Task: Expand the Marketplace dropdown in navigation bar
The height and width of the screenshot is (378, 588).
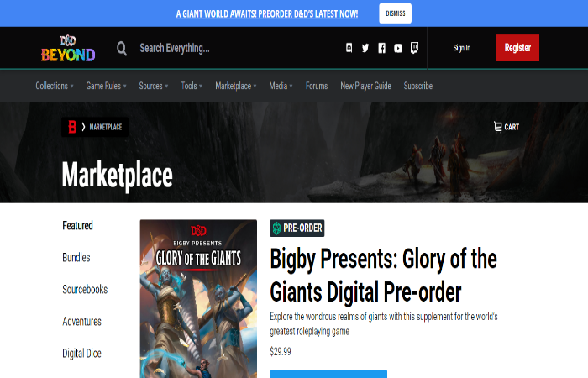Action: click(235, 86)
